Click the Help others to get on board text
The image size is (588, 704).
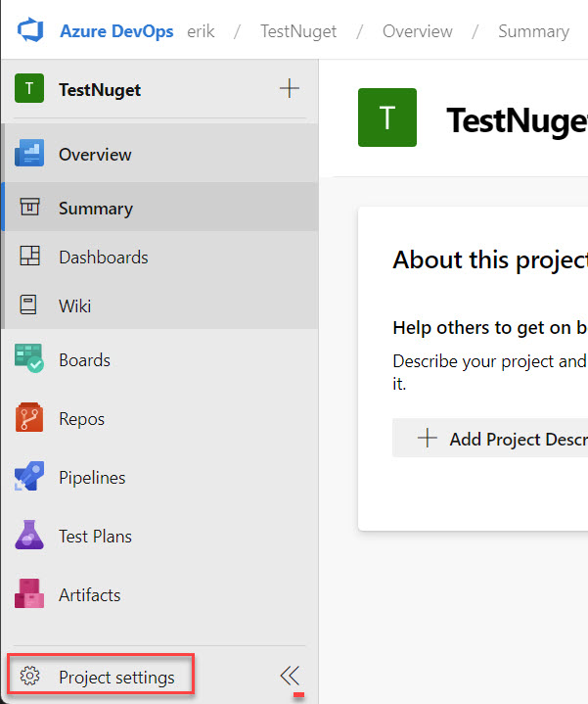tap(490, 328)
